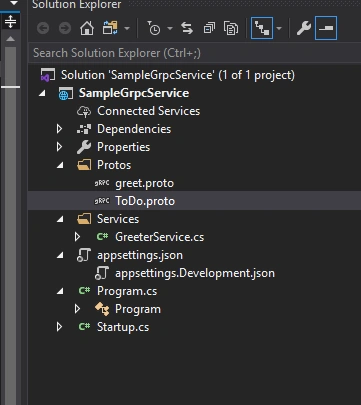The image size is (361, 405).
Task: Click JSON icon beside appsettings.json
Action: [84, 255]
